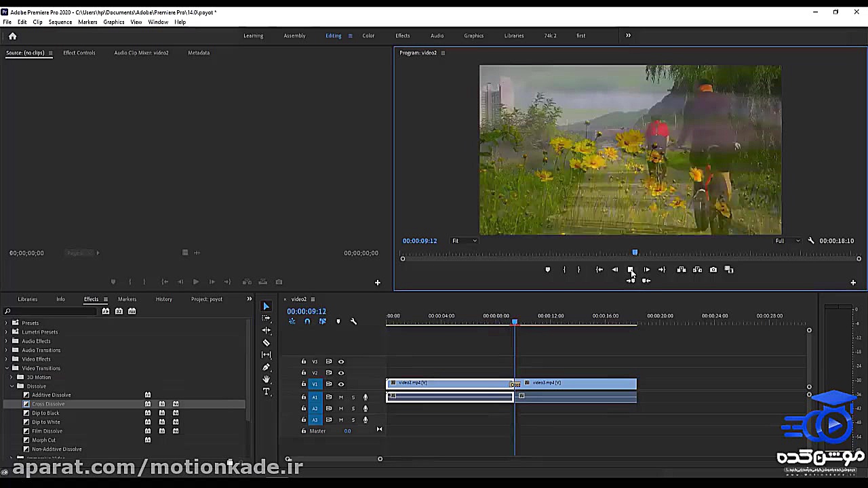The height and width of the screenshot is (488, 868).
Task: Open Program monitor settings wrench
Action: [811, 241]
